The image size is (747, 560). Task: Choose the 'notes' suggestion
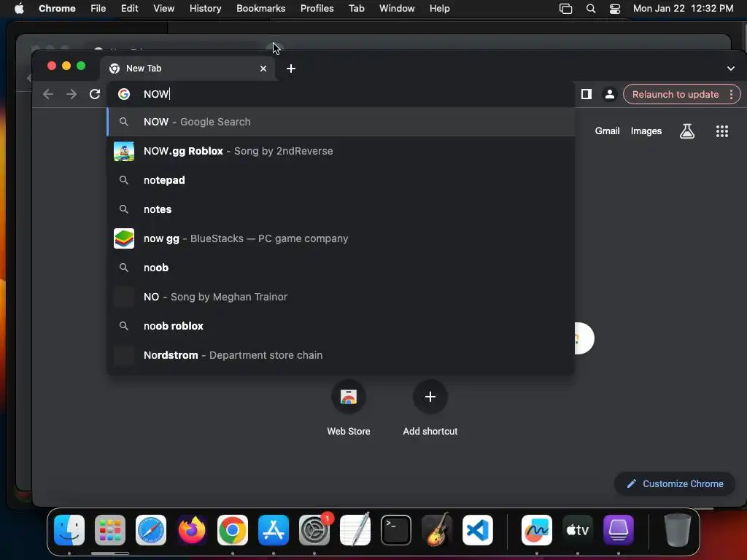pyautogui.click(x=341, y=209)
